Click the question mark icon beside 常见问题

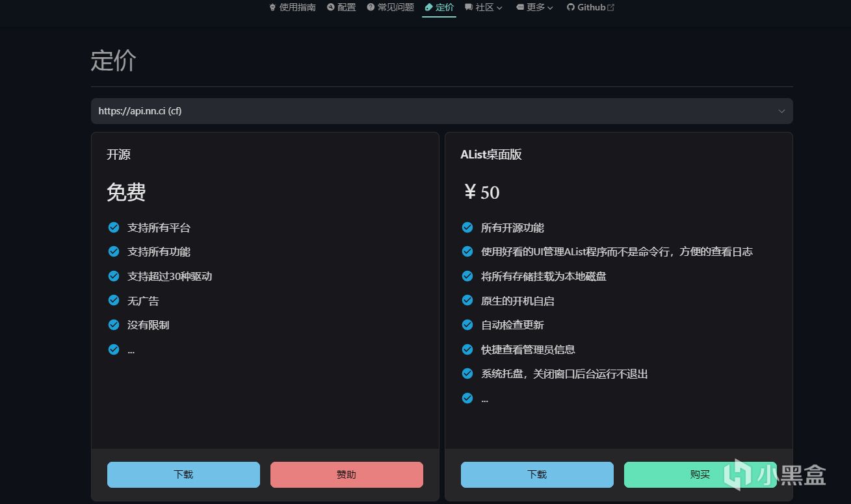click(371, 7)
